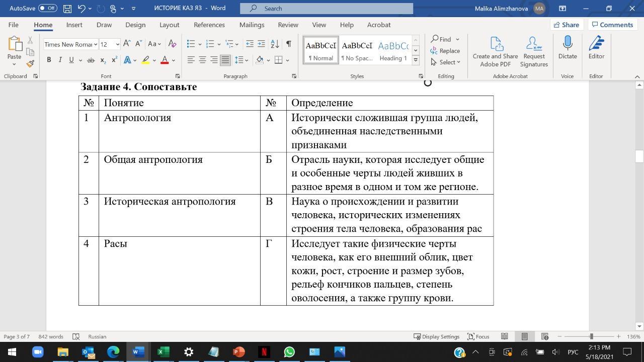Click the Format Painter brush icon

click(30, 63)
